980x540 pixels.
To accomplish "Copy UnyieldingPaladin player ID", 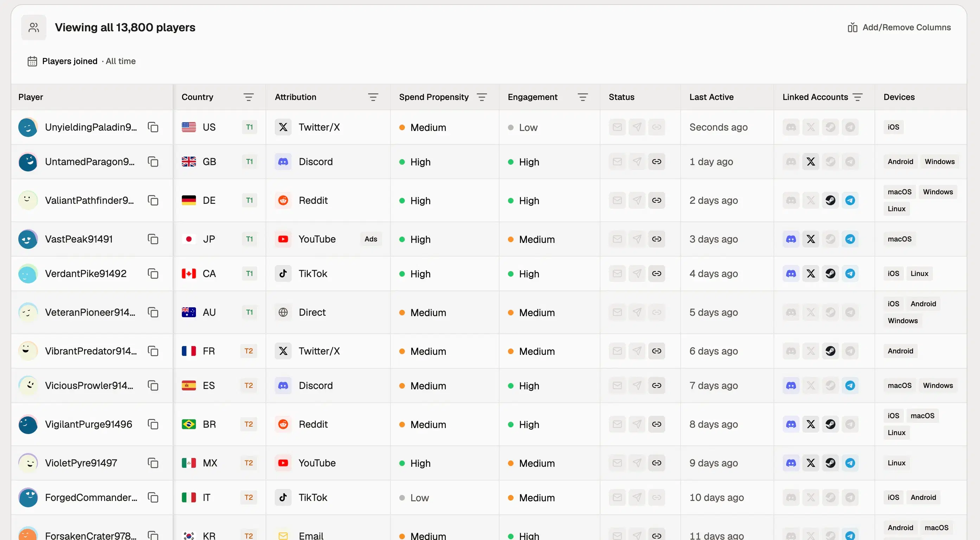I will 153,127.
